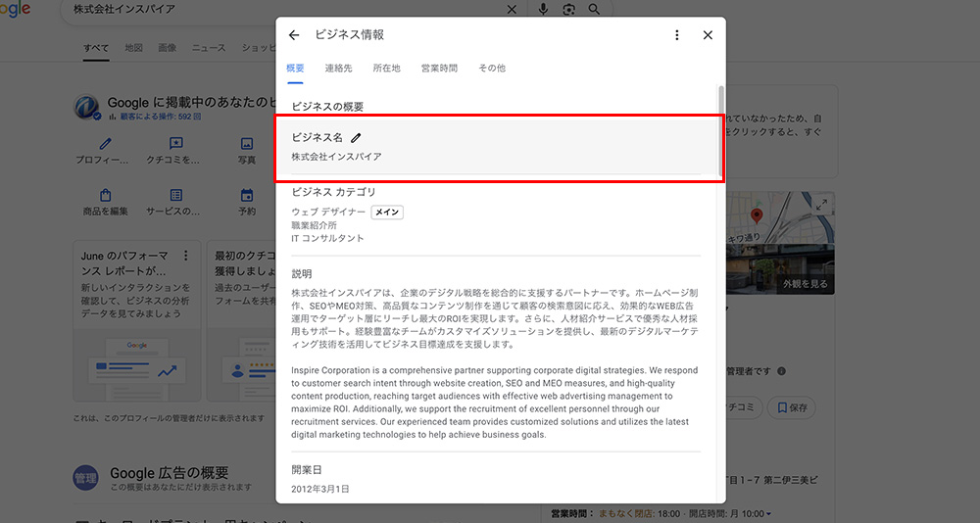Clear the Google search box text

point(512,10)
